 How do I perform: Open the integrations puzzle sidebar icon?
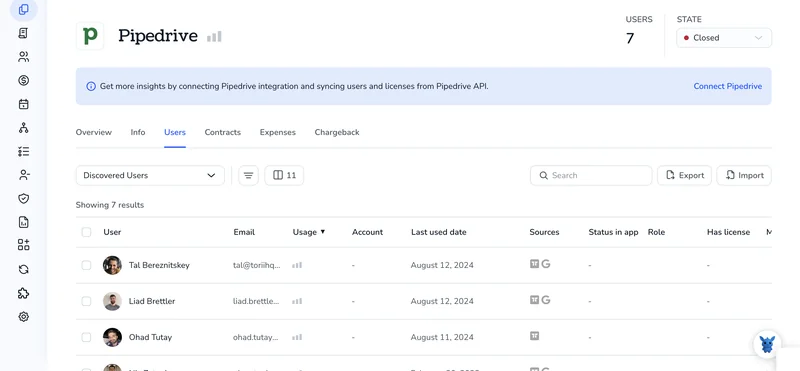pyautogui.click(x=23, y=293)
